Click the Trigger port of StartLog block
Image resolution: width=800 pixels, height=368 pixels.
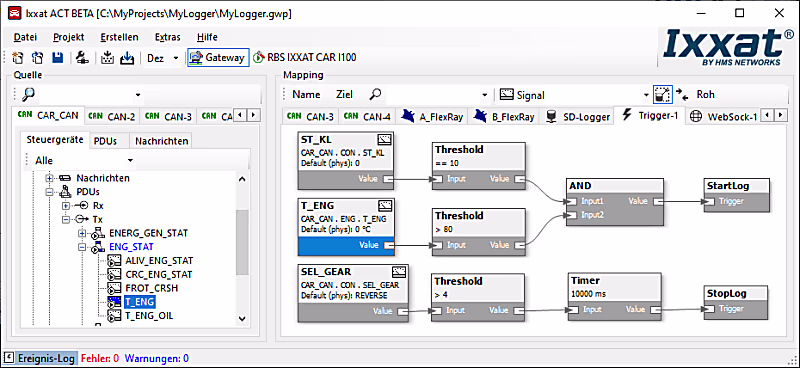(x=710, y=201)
